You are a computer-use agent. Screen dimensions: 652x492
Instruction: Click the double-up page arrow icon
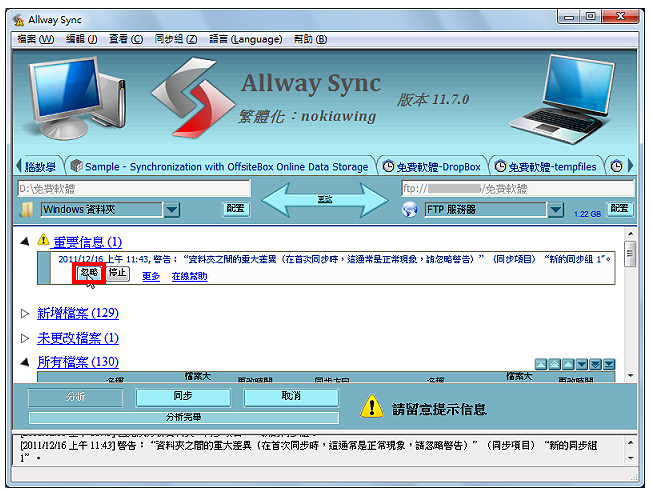(554, 365)
